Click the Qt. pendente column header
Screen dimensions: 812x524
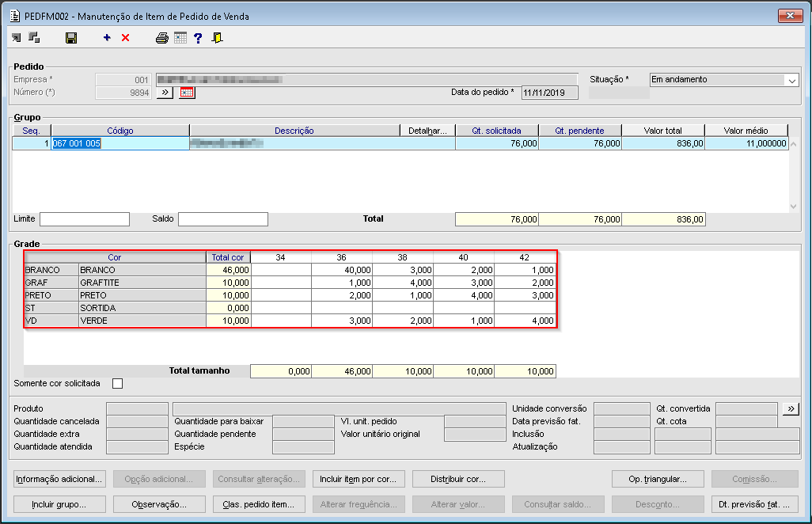click(x=580, y=131)
